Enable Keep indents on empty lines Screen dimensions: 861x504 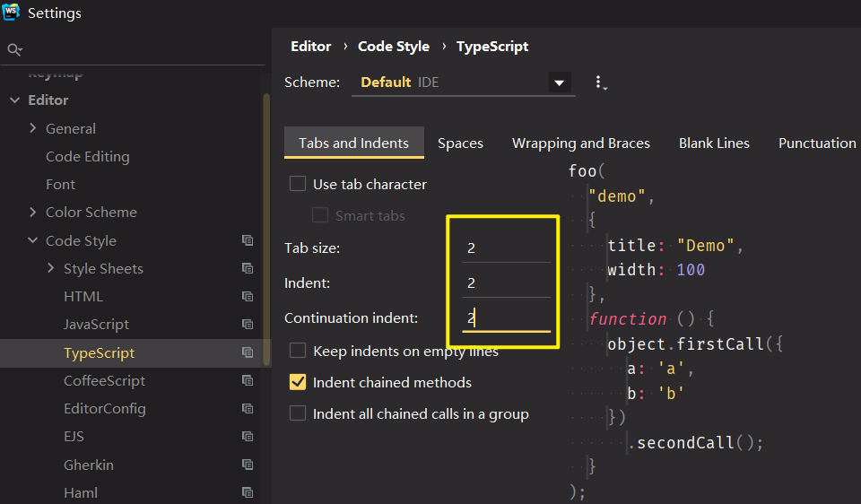click(x=298, y=351)
